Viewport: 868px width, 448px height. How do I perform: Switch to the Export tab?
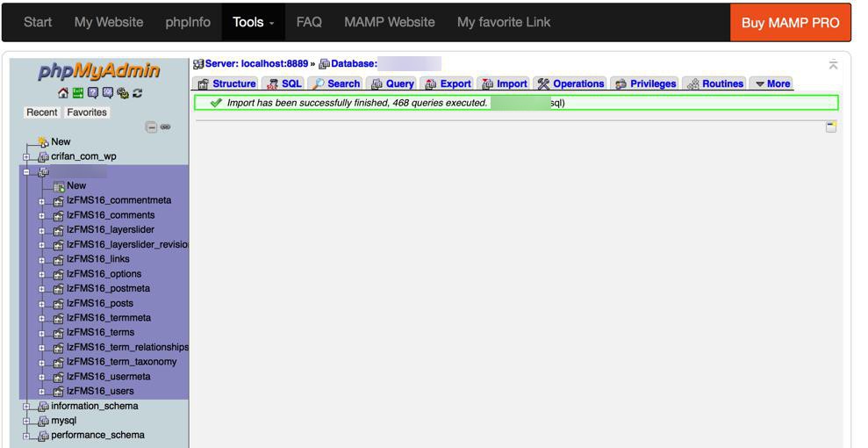pos(447,83)
